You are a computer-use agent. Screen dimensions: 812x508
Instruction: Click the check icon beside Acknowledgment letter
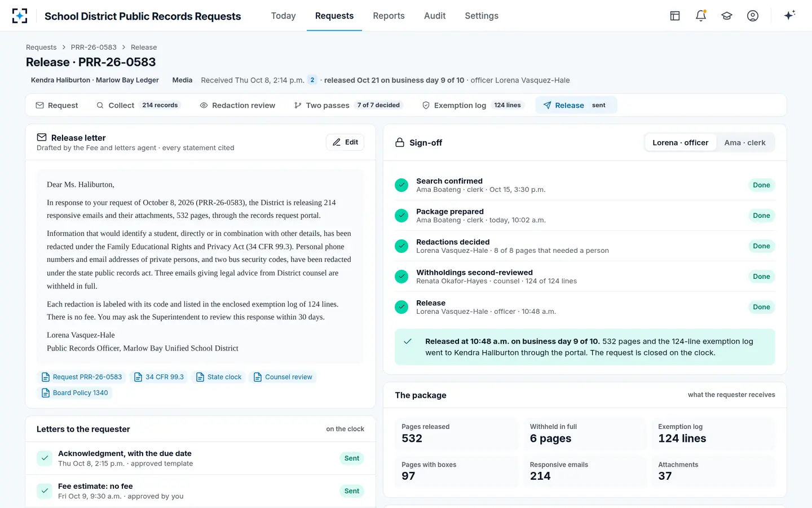pos(45,458)
